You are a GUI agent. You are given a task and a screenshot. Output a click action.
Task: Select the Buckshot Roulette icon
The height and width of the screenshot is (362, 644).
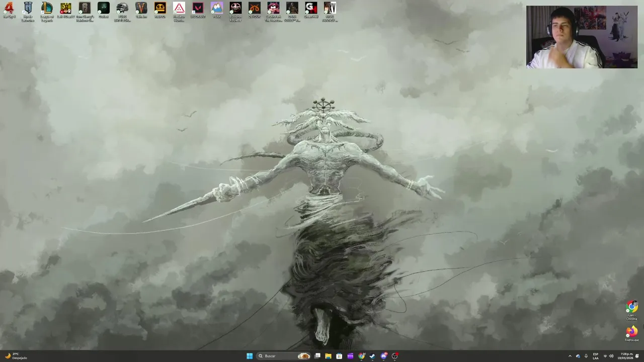point(235,12)
